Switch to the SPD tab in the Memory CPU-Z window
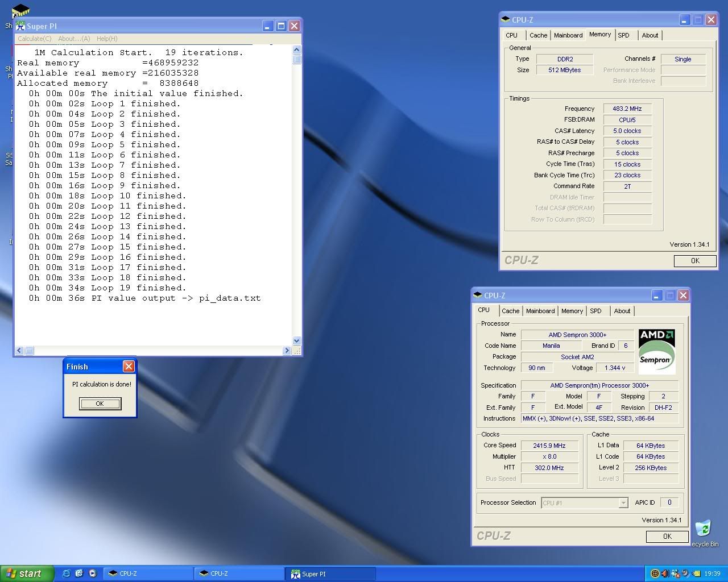The height and width of the screenshot is (582, 728). 624,35
